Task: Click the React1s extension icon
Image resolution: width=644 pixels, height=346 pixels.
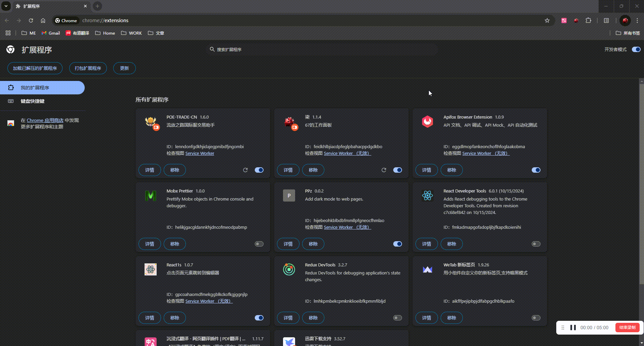Action: click(x=151, y=269)
